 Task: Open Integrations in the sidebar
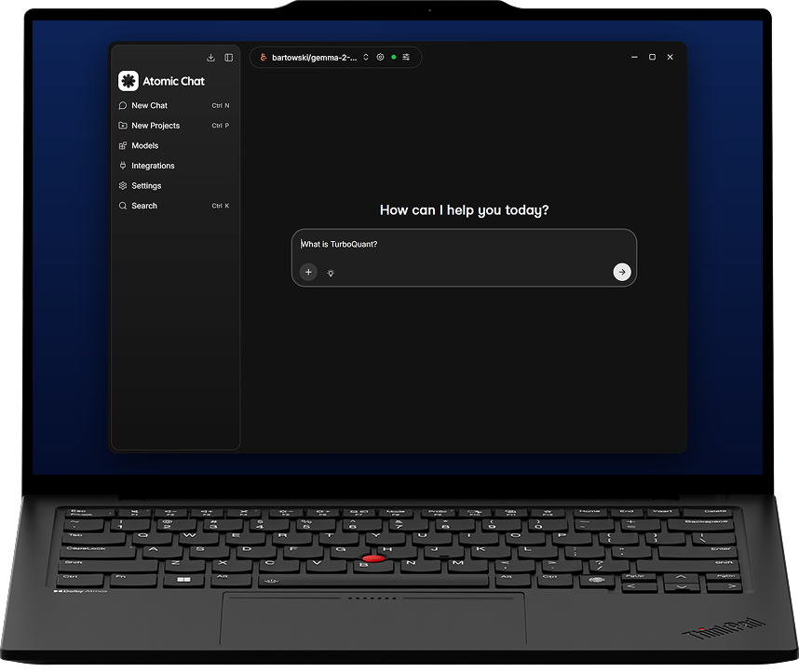click(174, 166)
